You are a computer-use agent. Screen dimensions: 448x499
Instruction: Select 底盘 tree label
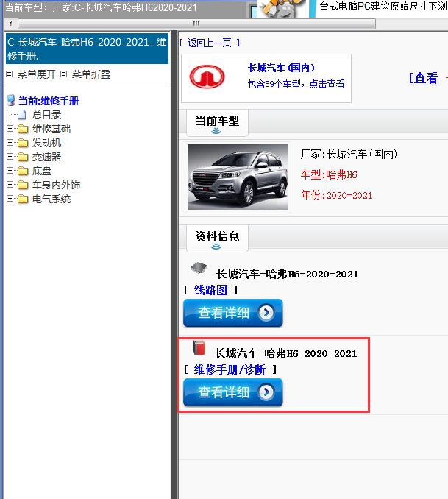pos(42,171)
